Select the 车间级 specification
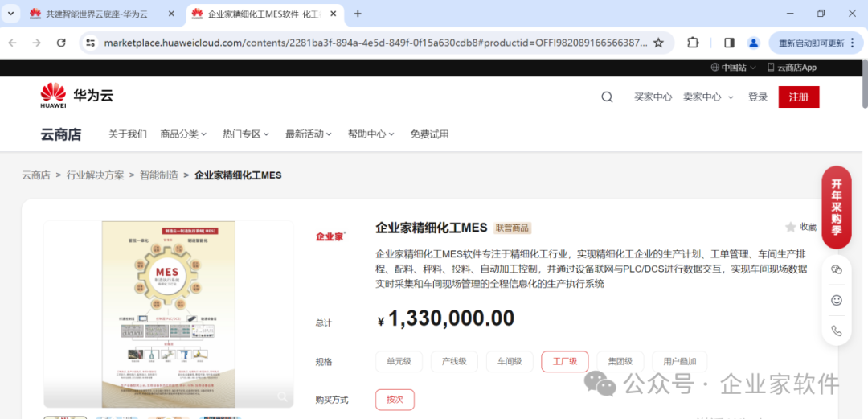The height and width of the screenshot is (419, 868). coord(510,362)
